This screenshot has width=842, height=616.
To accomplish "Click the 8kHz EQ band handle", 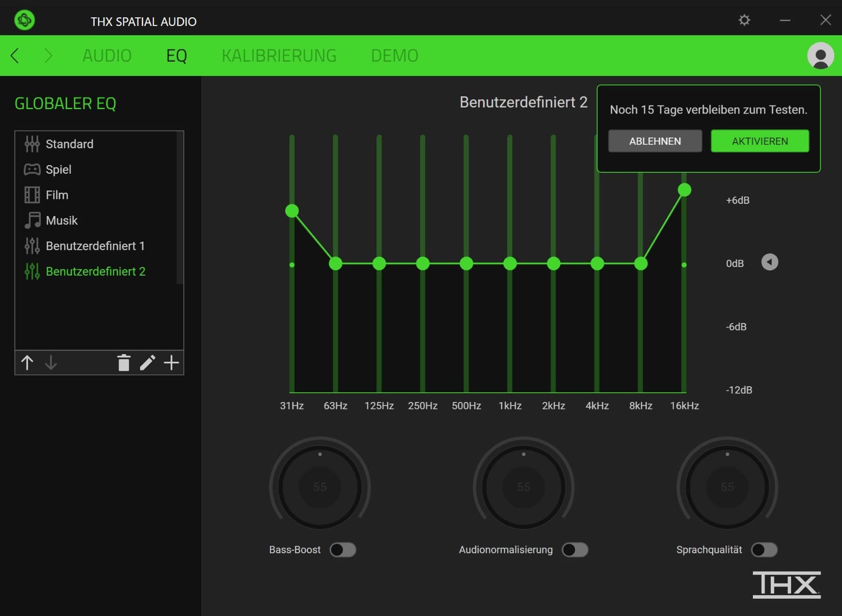I will pyautogui.click(x=641, y=263).
